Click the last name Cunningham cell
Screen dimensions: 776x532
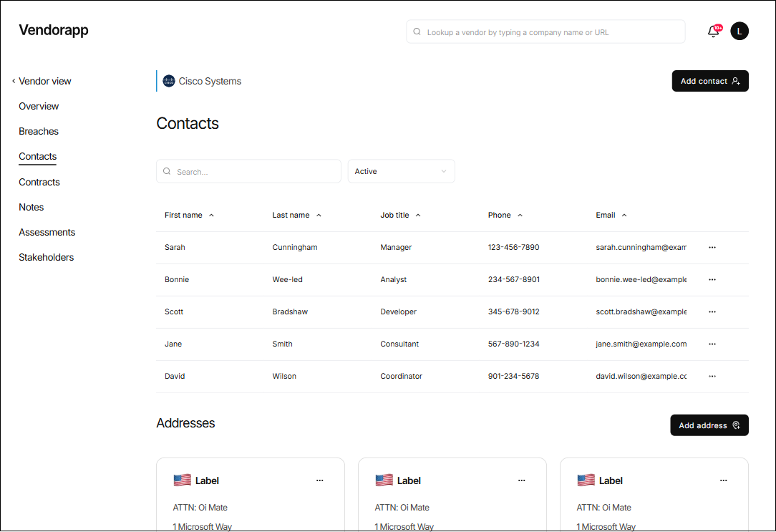(x=295, y=248)
